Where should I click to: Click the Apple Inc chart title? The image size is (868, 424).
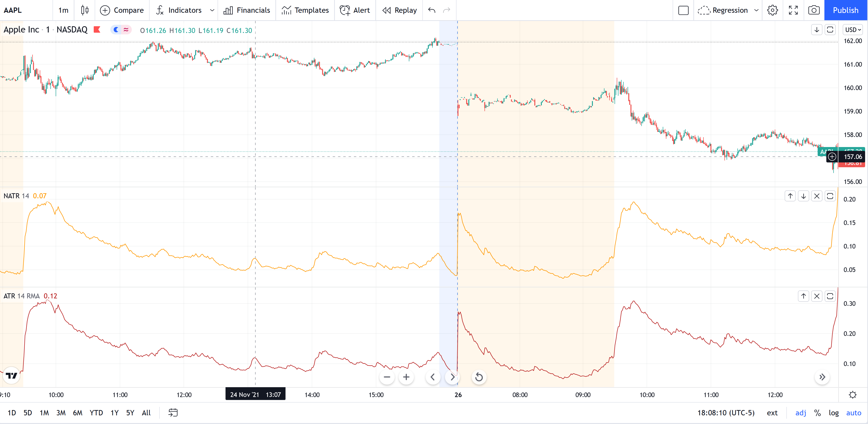click(x=21, y=30)
